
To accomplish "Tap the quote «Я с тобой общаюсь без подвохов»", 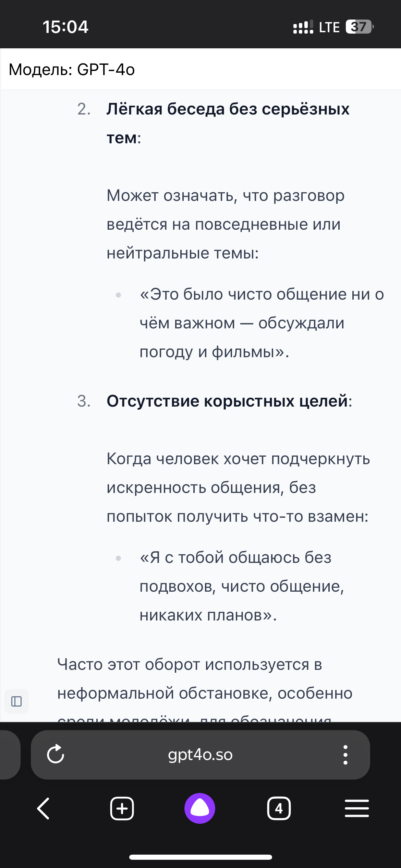I will [242, 586].
